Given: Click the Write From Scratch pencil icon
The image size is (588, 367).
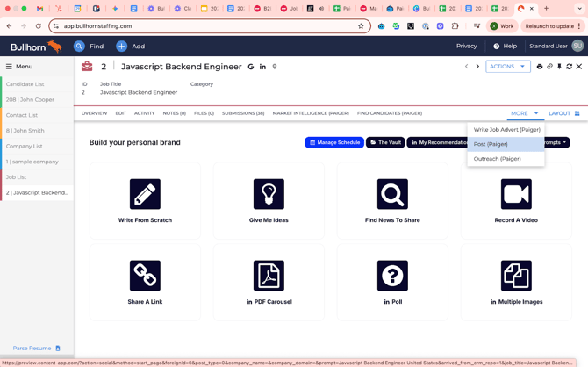Looking at the screenshot, I should coord(145,194).
